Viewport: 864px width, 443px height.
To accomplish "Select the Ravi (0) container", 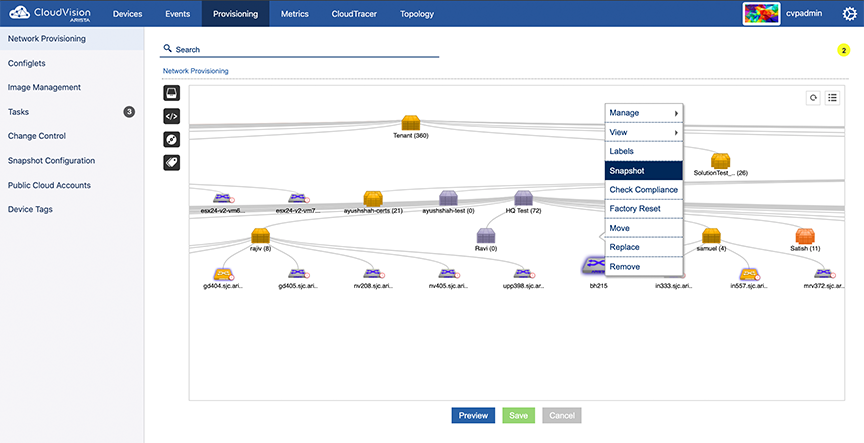I will tap(485, 236).
